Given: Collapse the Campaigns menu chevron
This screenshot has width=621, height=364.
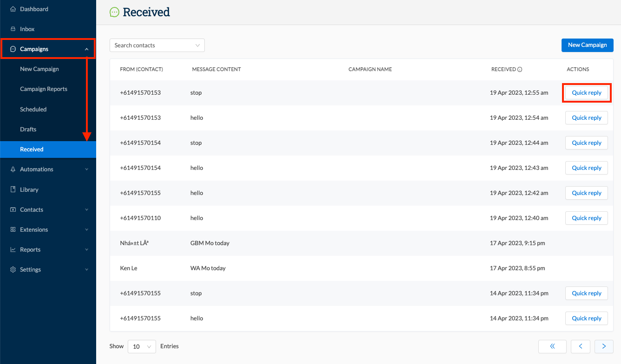Looking at the screenshot, I should click(87, 49).
